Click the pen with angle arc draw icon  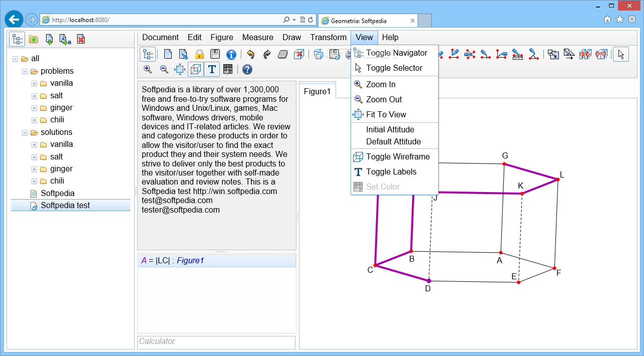click(x=534, y=54)
